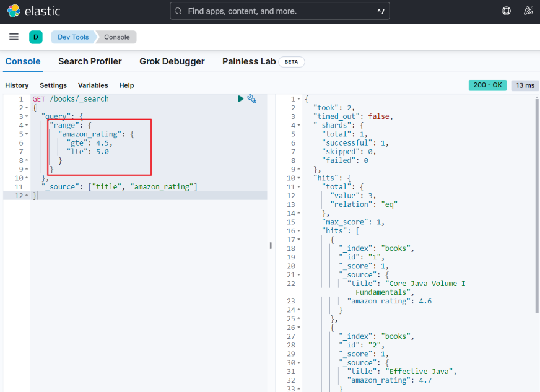Open the D space avatar
540x392 pixels.
tap(36, 37)
